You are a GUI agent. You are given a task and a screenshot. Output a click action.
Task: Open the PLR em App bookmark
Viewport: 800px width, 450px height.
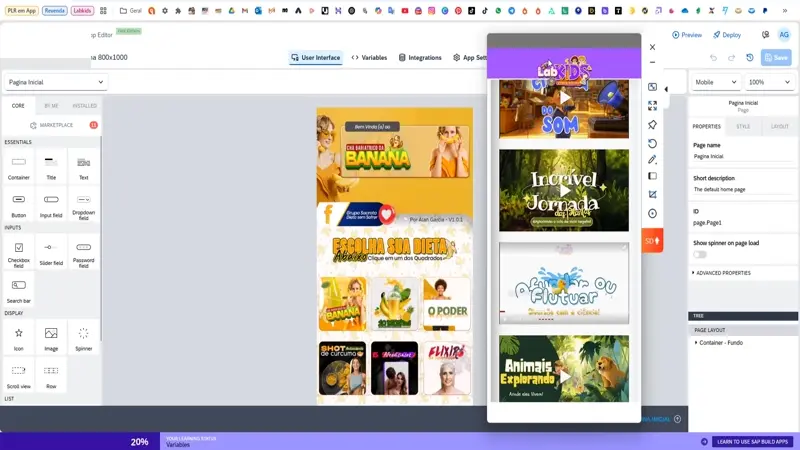(21, 10)
